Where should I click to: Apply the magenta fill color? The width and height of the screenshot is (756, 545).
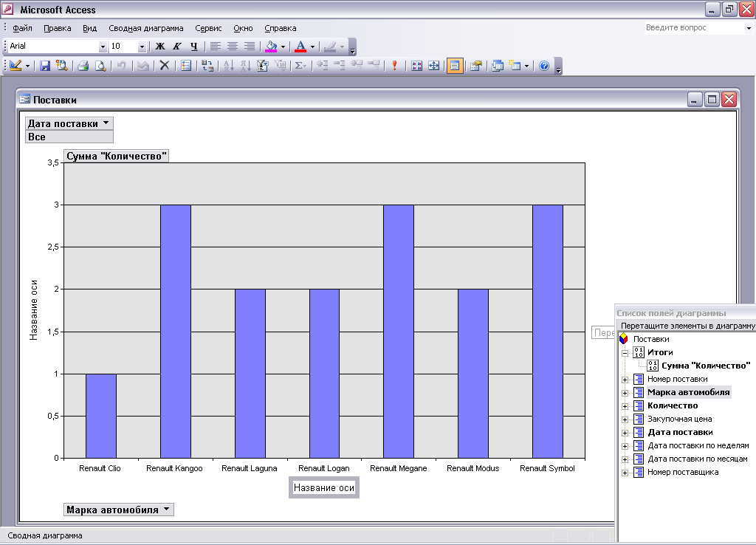point(271,47)
